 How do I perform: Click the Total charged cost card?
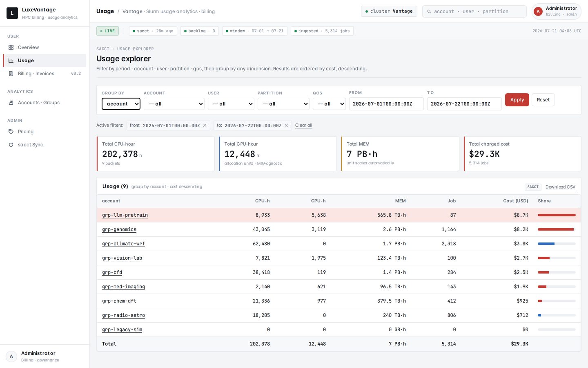tap(522, 154)
